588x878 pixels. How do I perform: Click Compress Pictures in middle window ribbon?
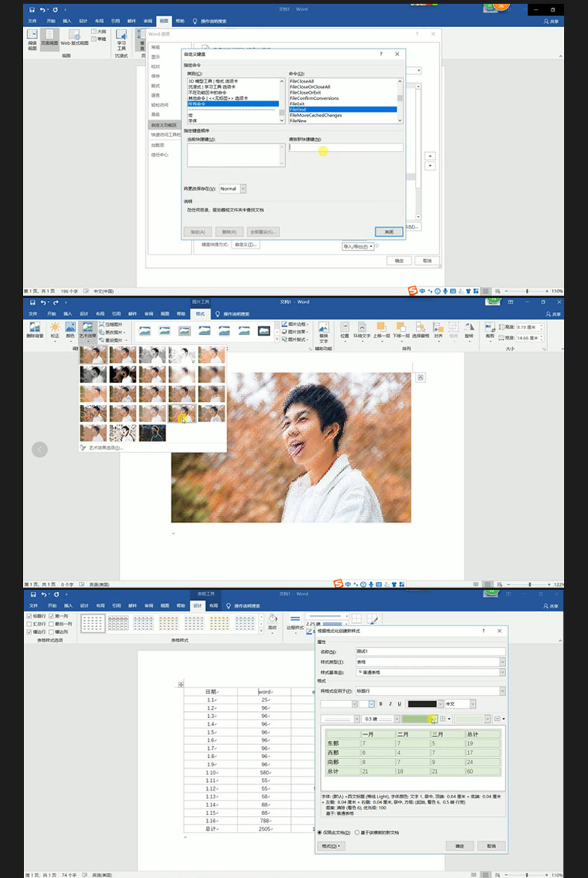[x=111, y=325]
